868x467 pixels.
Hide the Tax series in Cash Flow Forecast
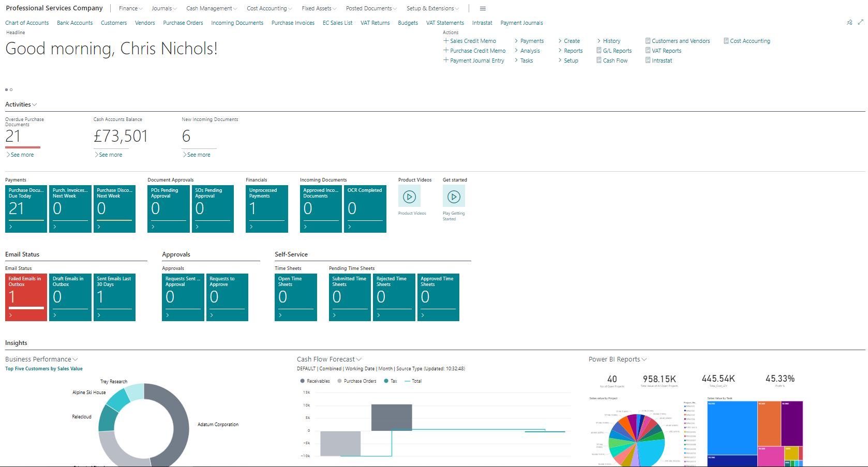point(391,381)
